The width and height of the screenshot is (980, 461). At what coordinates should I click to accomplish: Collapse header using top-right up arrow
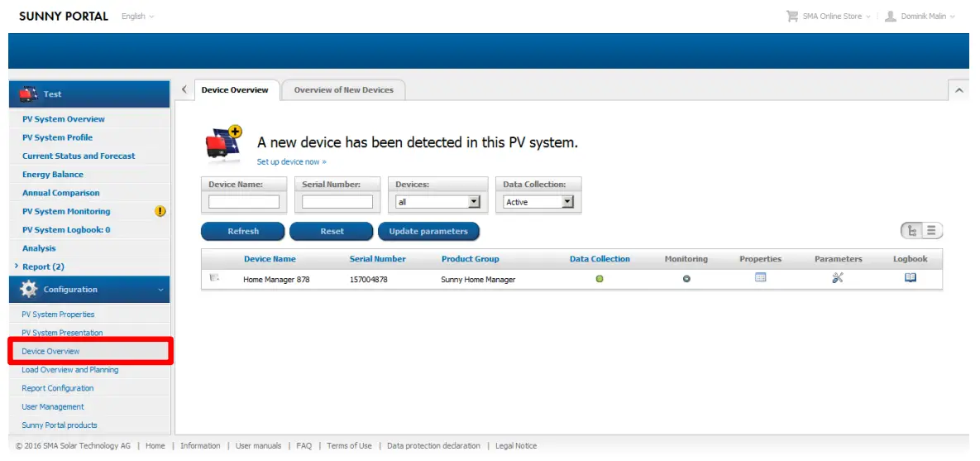pos(958,91)
